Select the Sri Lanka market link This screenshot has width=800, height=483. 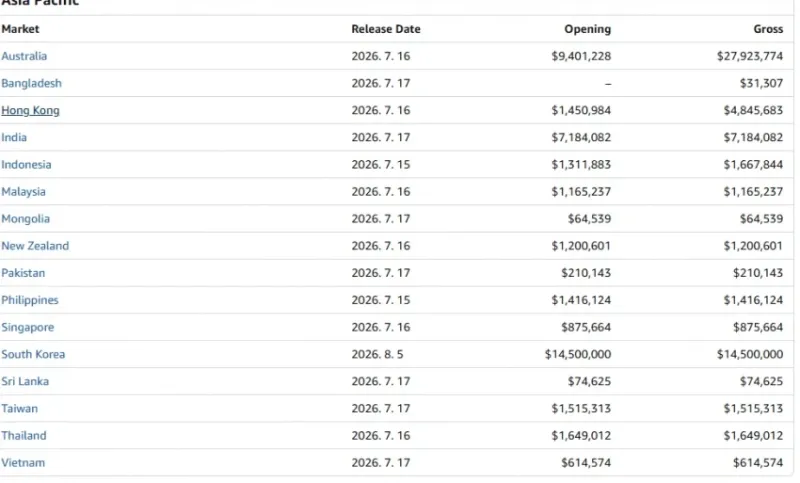pos(25,381)
